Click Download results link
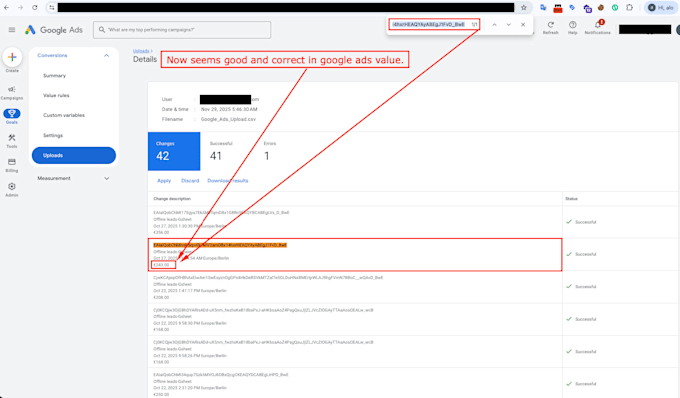The width and height of the screenshot is (680, 398). [x=228, y=181]
